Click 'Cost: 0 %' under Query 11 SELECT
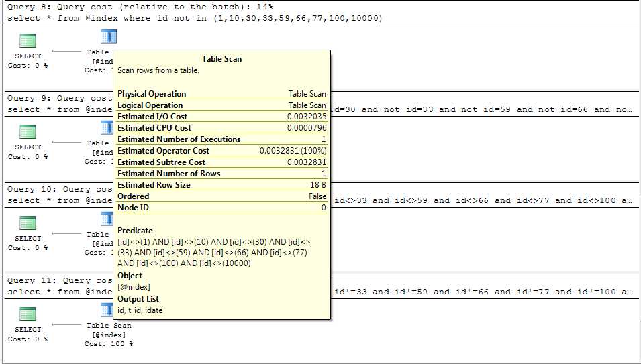 [x=28, y=339]
